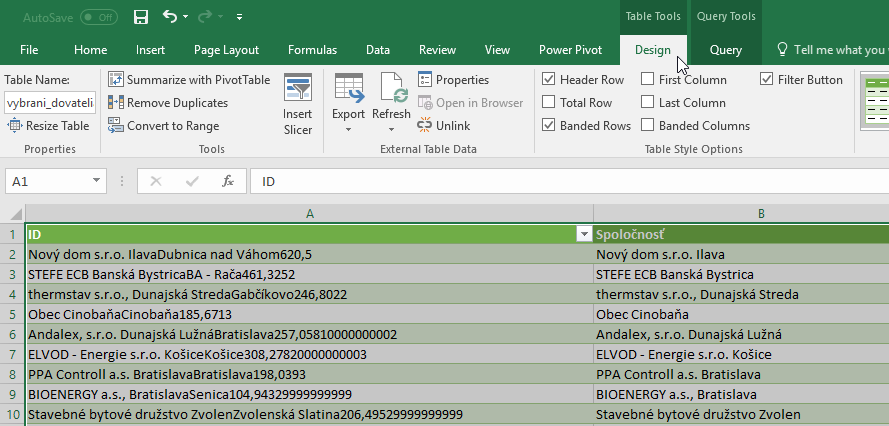Switch to the Insert tab
The image size is (889, 426).
(x=150, y=50)
